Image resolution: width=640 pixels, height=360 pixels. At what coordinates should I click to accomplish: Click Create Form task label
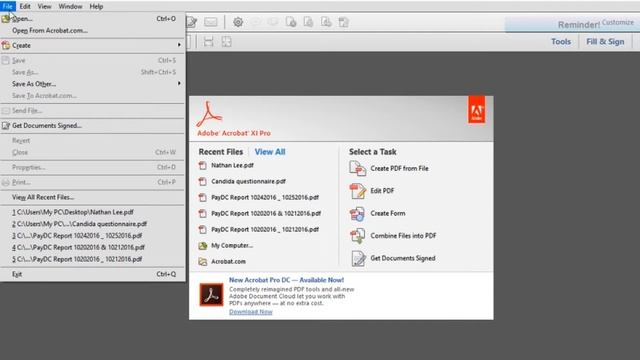(388, 213)
